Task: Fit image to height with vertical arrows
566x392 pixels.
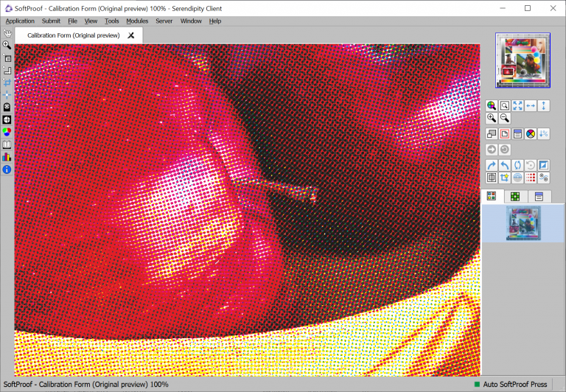Action: click(x=543, y=105)
